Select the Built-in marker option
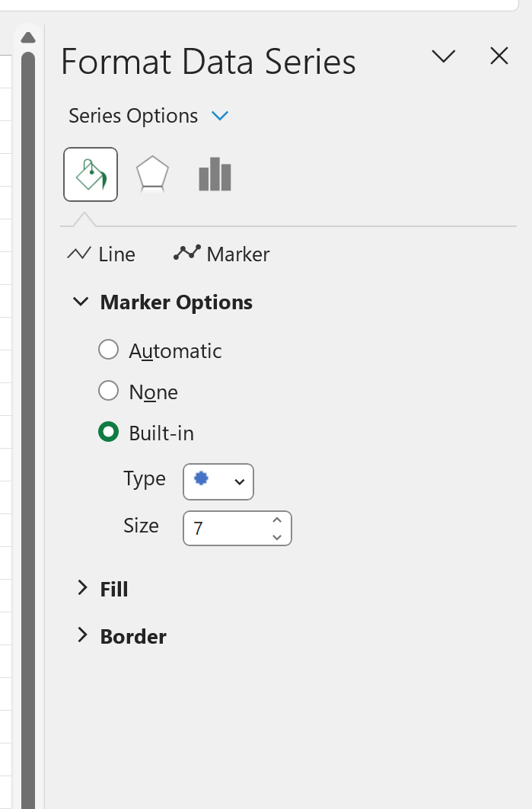 [108, 432]
